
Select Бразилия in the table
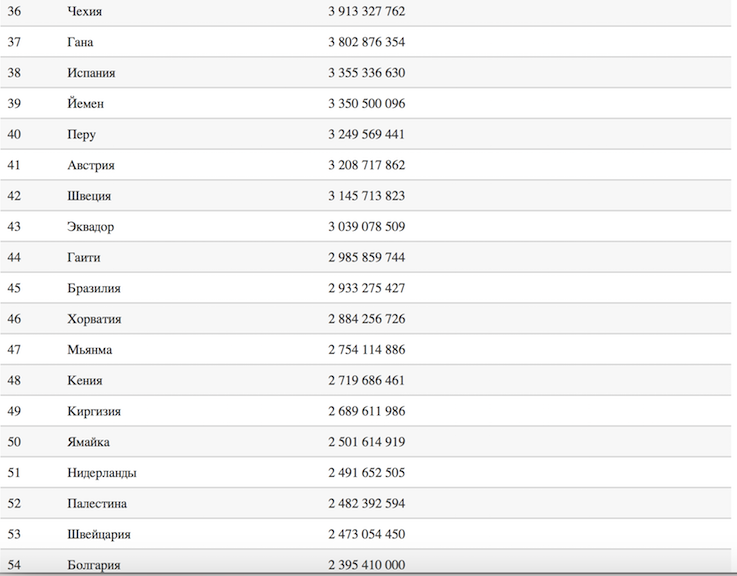pyautogui.click(x=93, y=288)
